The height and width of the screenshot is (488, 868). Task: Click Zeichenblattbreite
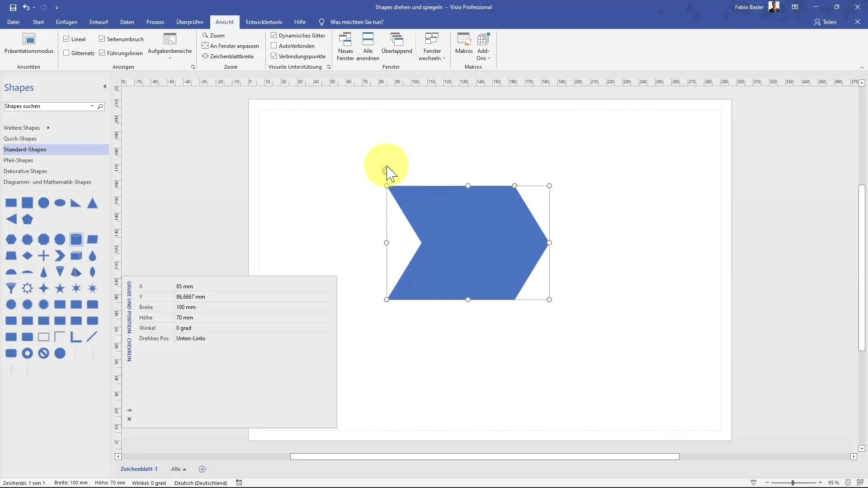(x=228, y=56)
